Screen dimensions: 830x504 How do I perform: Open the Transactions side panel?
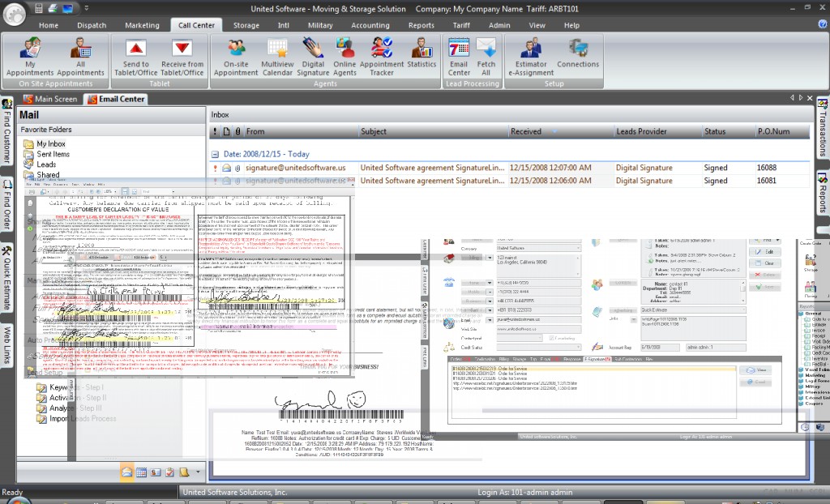[x=823, y=128]
